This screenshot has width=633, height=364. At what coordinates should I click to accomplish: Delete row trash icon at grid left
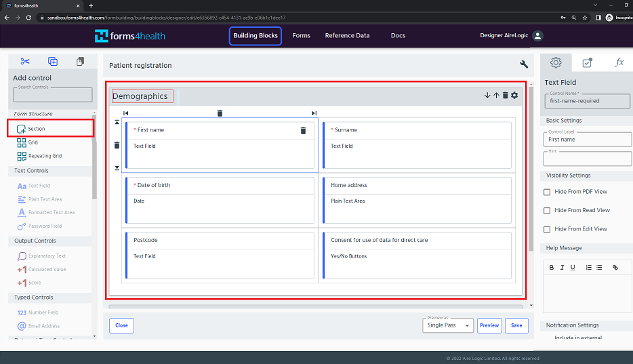coord(117,145)
